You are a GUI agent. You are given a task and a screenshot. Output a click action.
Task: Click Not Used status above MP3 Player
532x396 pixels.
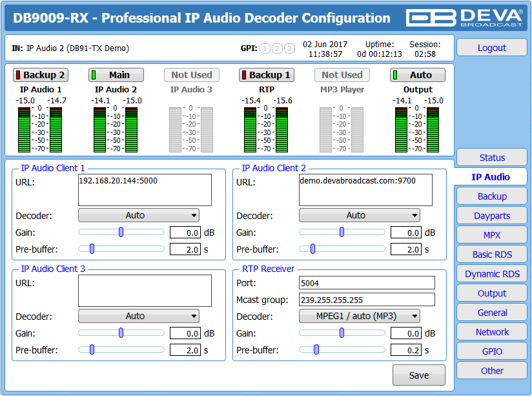[342, 75]
